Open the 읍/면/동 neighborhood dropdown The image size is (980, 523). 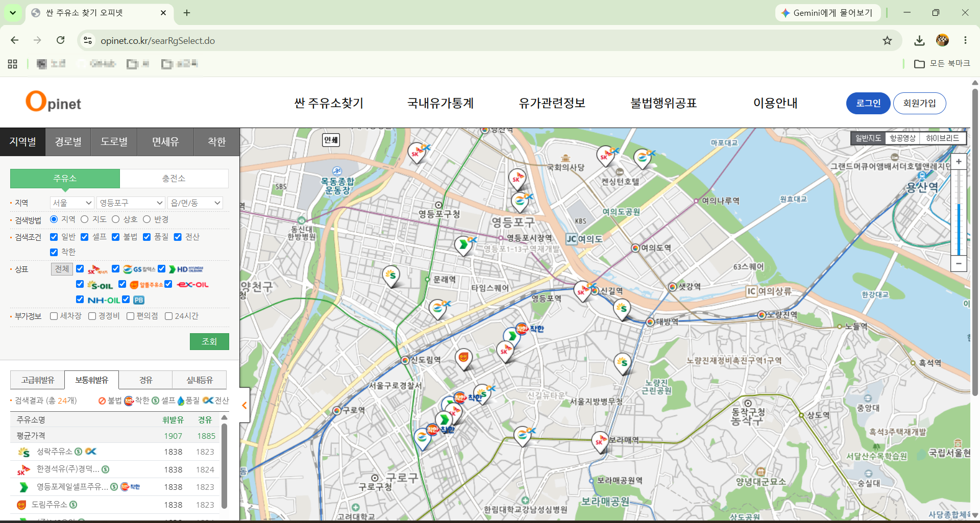coord(195,203)
